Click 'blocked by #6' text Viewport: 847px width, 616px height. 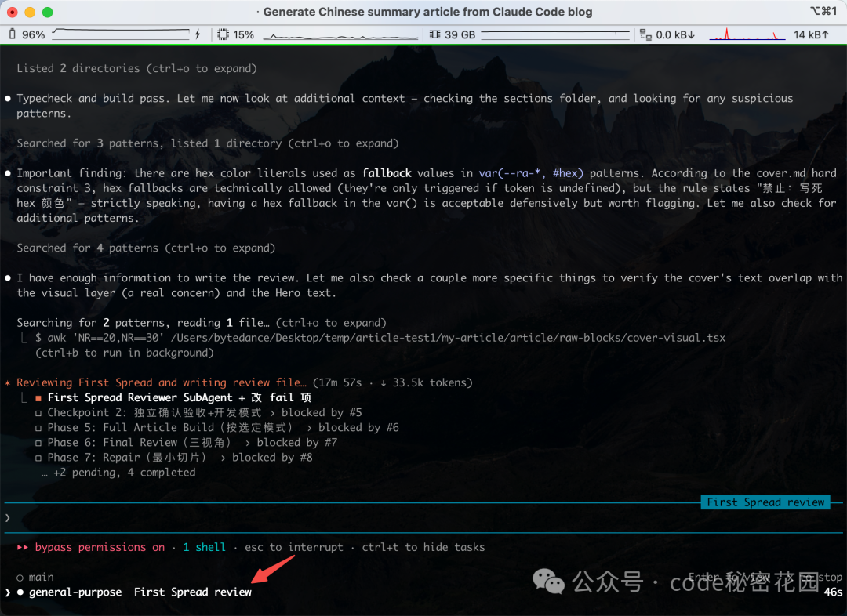pyautogui.click(x=358, y=428)
